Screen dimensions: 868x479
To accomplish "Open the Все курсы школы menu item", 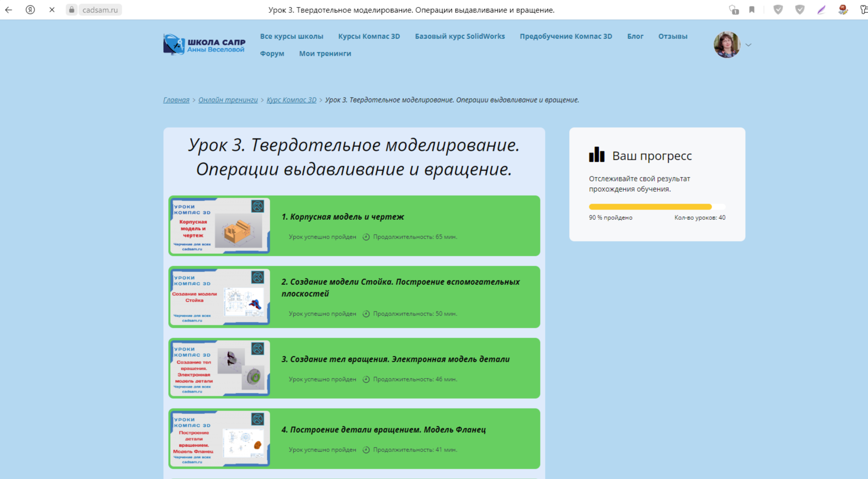I will [291, 36].
